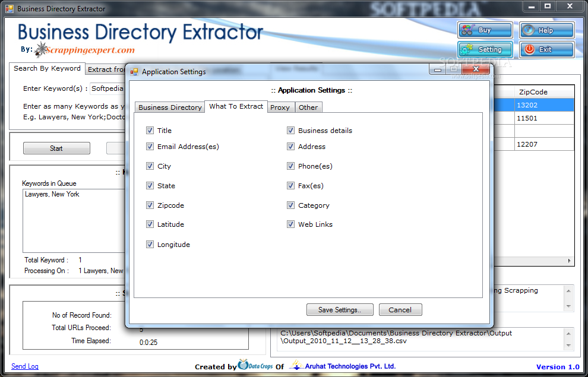Image resolution: width=588 pixels, height=377 pixels.
Task: Open the Send Log link
Action: click(x=25, y=366)
